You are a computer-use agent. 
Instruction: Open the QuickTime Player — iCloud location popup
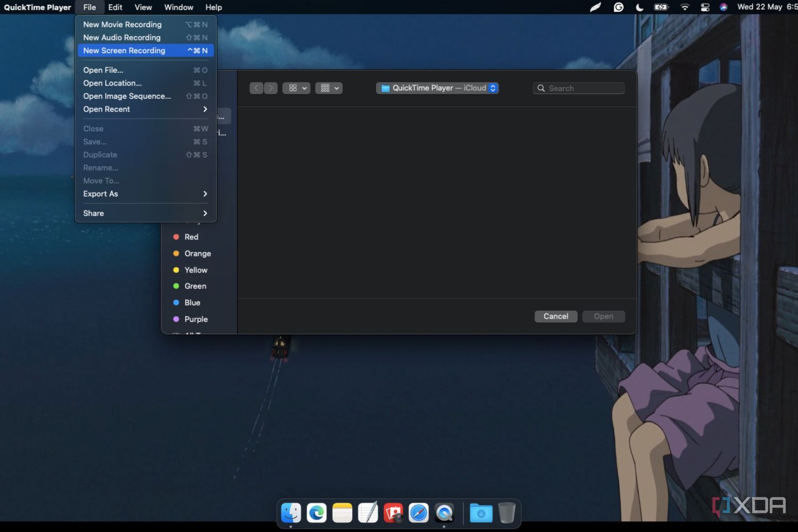(437, 88)
